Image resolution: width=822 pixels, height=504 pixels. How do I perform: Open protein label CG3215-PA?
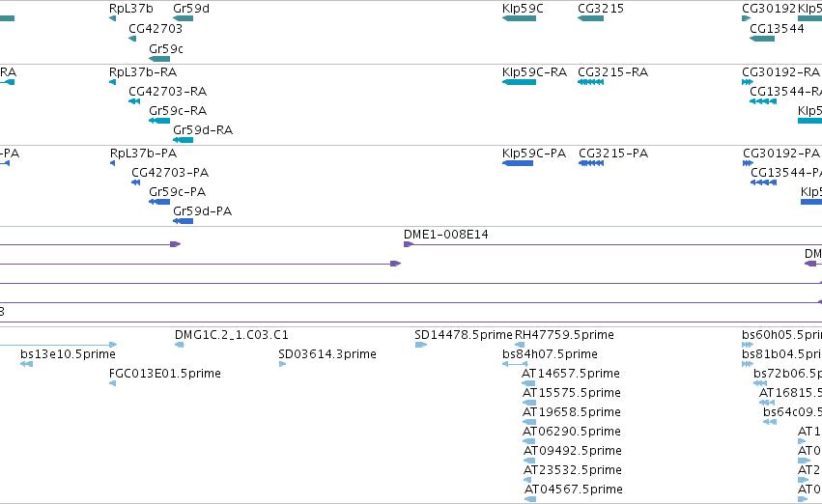pyautogui.click(x=613, y=154)
